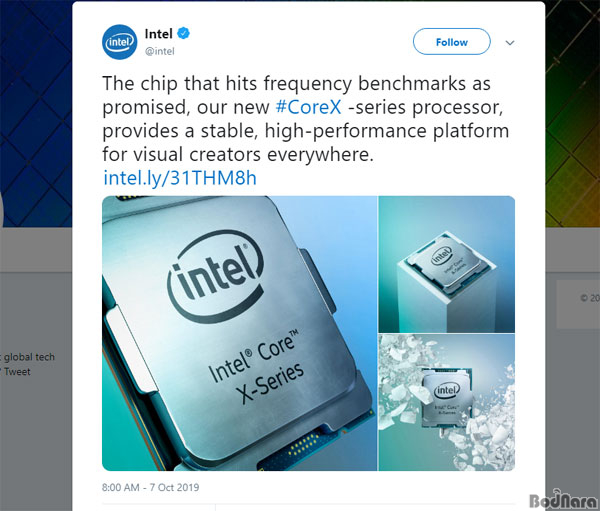Open the tweet options chevron beside Follow
Viewport: 600px width, 511px height.
[510, 42]
